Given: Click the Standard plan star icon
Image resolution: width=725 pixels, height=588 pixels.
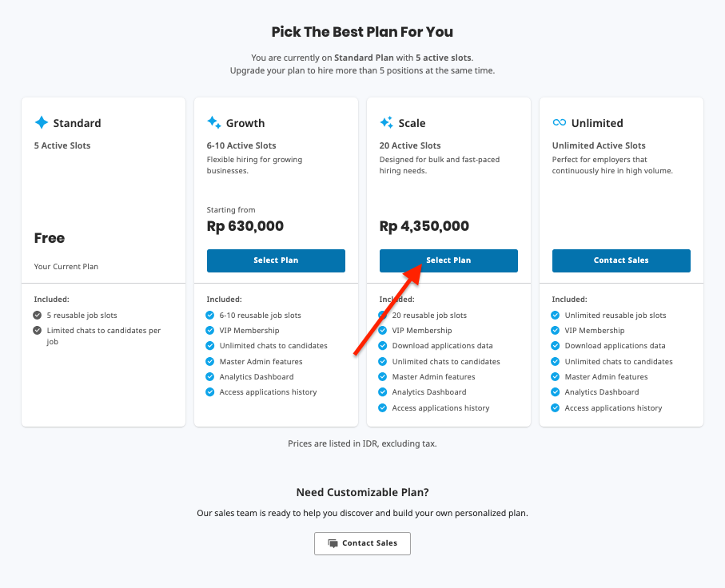Looking at the screenshot, I should click(x=41, y=122).
